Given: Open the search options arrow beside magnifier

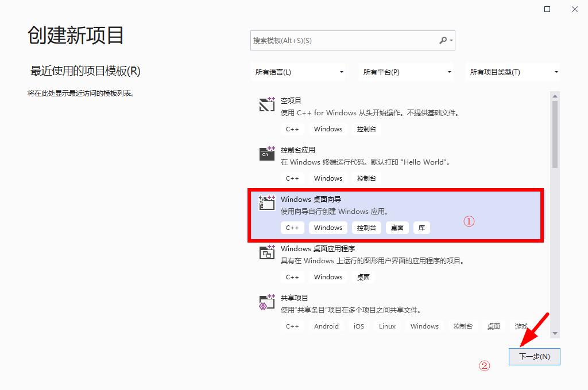Looking at the screenshot, I should 452,41.
